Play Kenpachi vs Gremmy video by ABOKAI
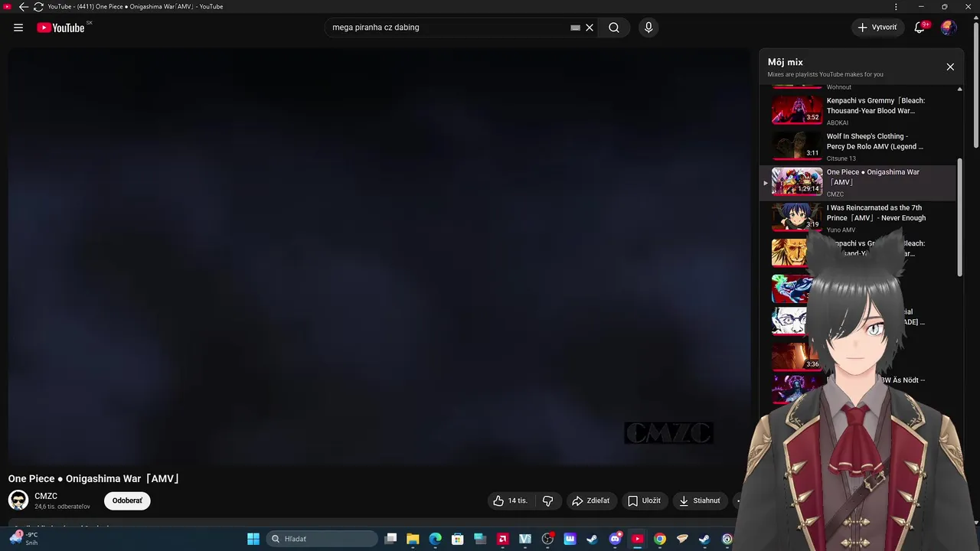The width and height of the screenshot is (980, 551). pos(857,111)
